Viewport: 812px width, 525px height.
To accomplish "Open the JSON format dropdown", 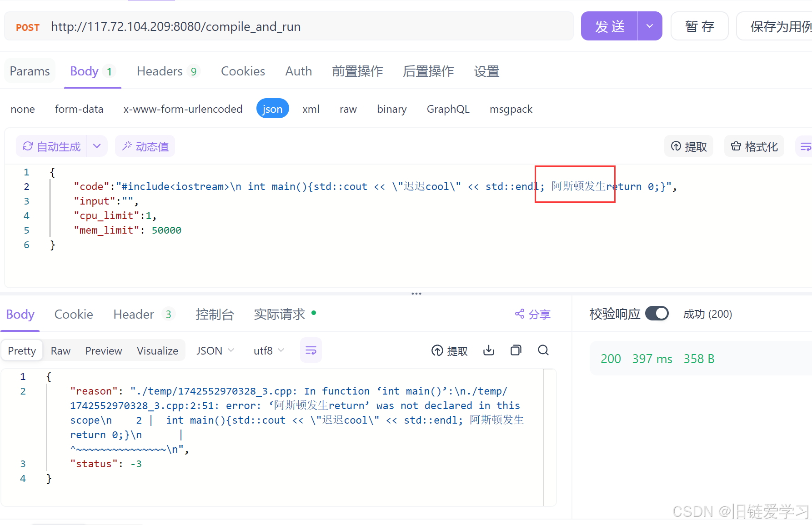I will coord(215,350).
